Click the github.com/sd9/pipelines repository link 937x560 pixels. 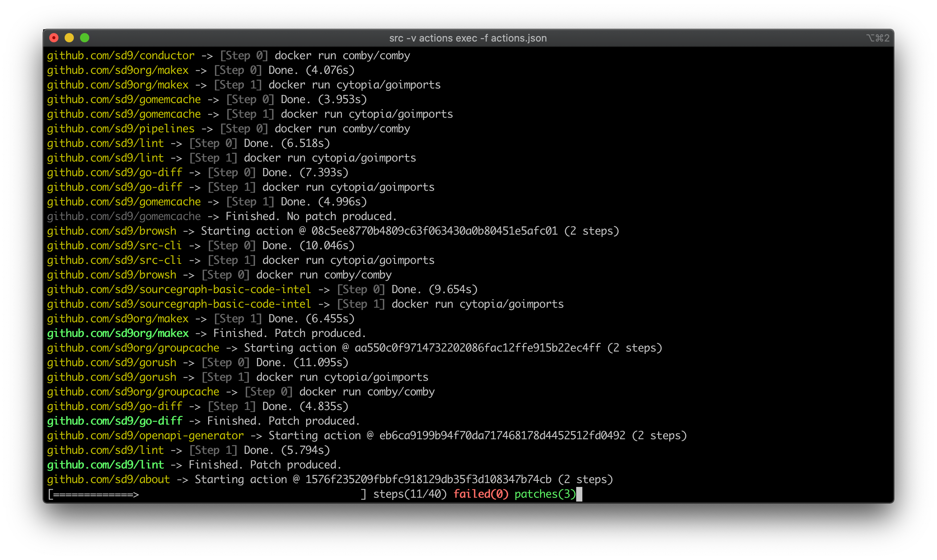[x=121, y=129]
